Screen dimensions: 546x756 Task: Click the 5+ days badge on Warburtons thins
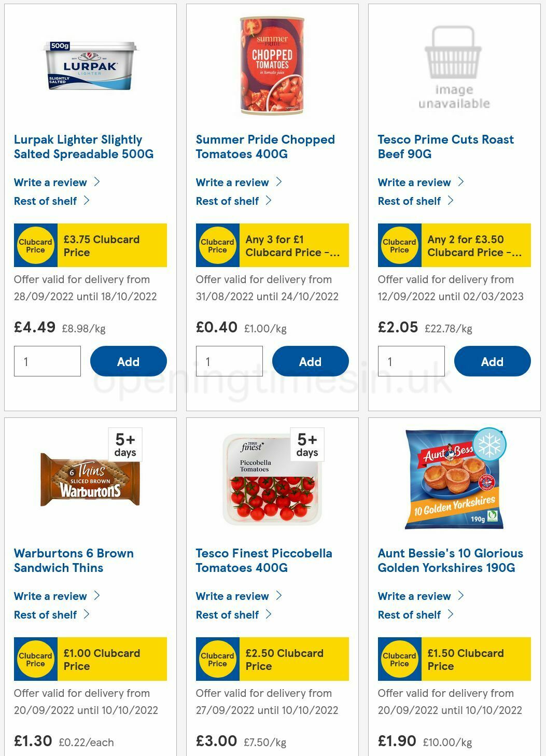(x=124, y=444)
